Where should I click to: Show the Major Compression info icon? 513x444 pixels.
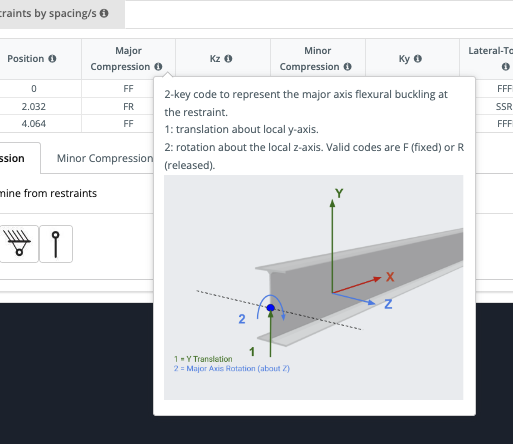158,67
